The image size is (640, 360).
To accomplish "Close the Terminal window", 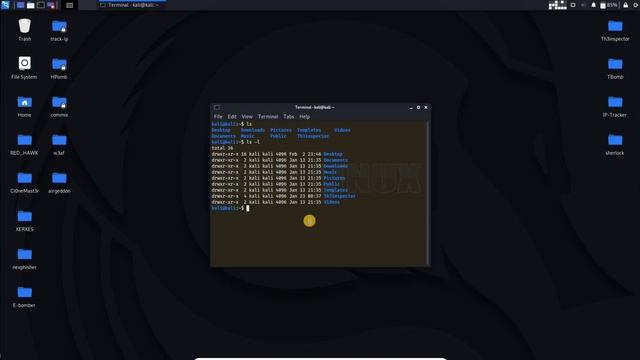I will 426,107.
